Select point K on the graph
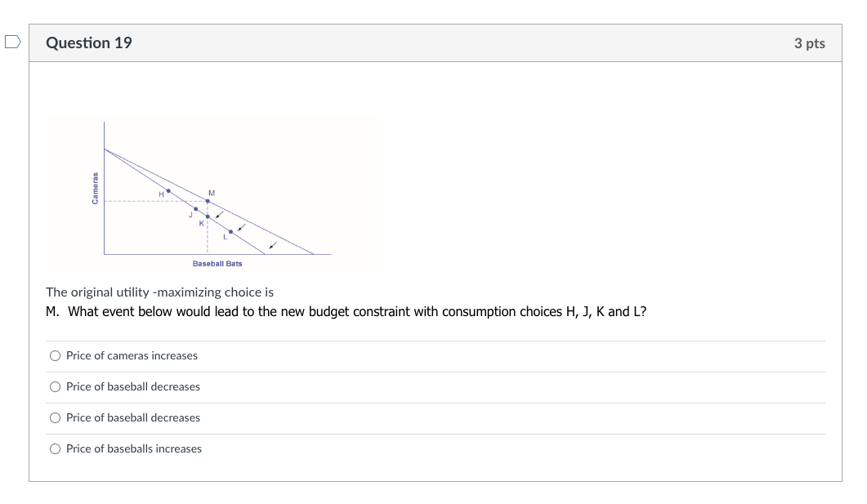Viewport: 867px width, 504px height. (208, 216)
